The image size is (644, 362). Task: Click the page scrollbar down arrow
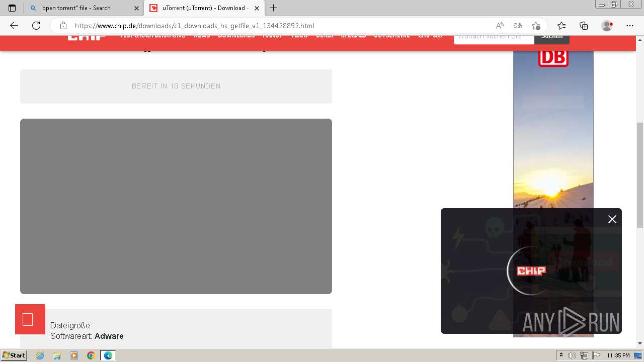pos(640,343)
